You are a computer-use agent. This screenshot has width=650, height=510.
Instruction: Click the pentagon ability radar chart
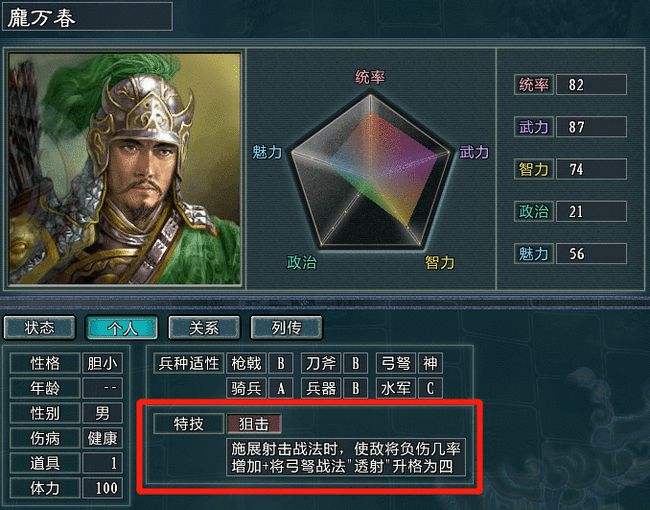point(370,172)
